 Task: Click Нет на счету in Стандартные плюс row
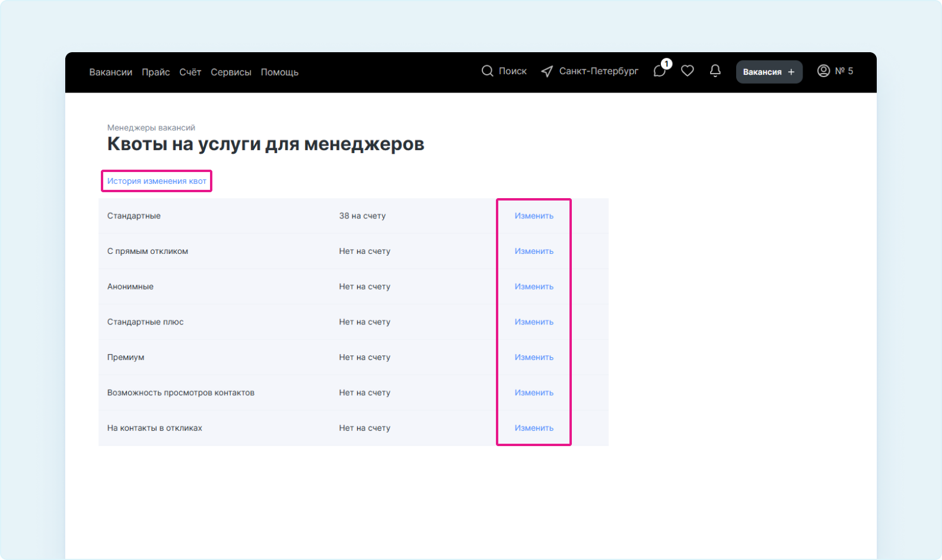tap(365, 322)
